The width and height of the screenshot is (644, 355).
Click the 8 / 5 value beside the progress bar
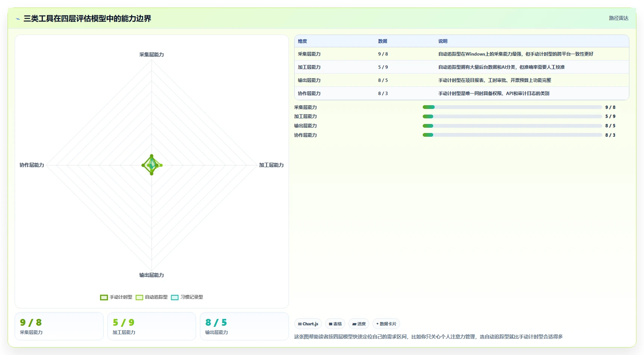610,126
